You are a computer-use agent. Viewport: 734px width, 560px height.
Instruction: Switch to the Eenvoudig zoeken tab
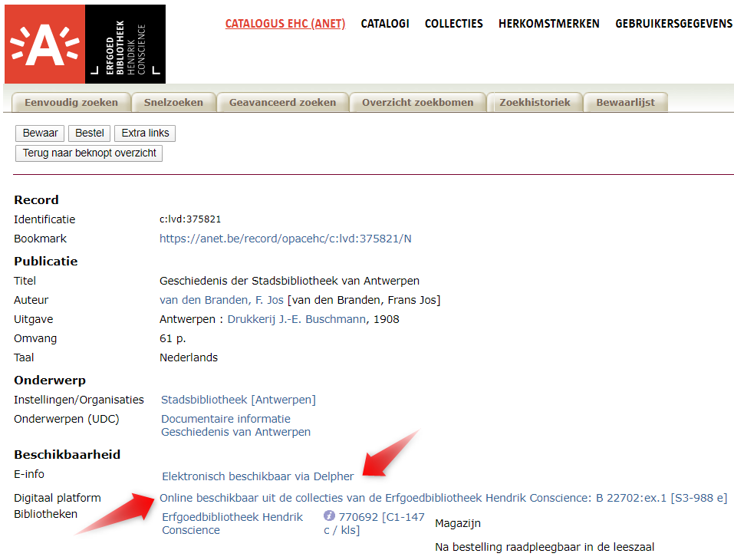pos(71,102)
